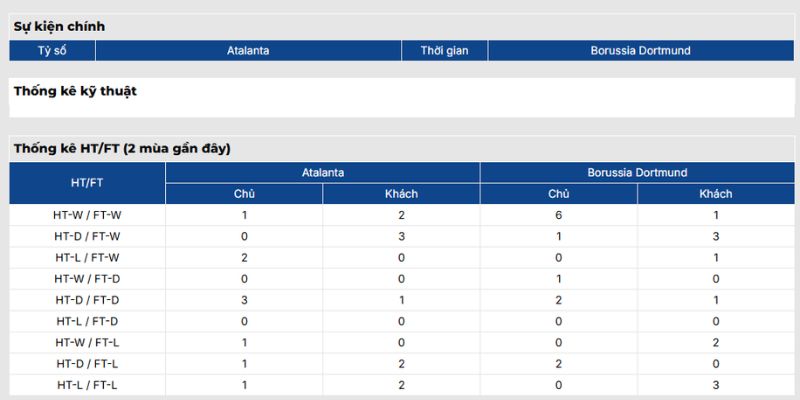Image resolution: width=800 pixels, height=400 pixels.
Task: Click the 'Sự kiện chính' section heading
Action: 59,27
